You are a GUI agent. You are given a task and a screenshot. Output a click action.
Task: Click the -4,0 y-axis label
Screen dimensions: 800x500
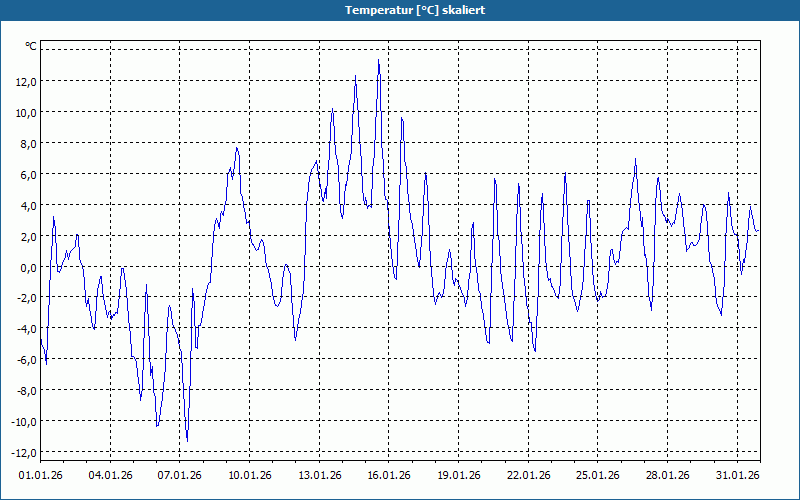coord(27,330)
